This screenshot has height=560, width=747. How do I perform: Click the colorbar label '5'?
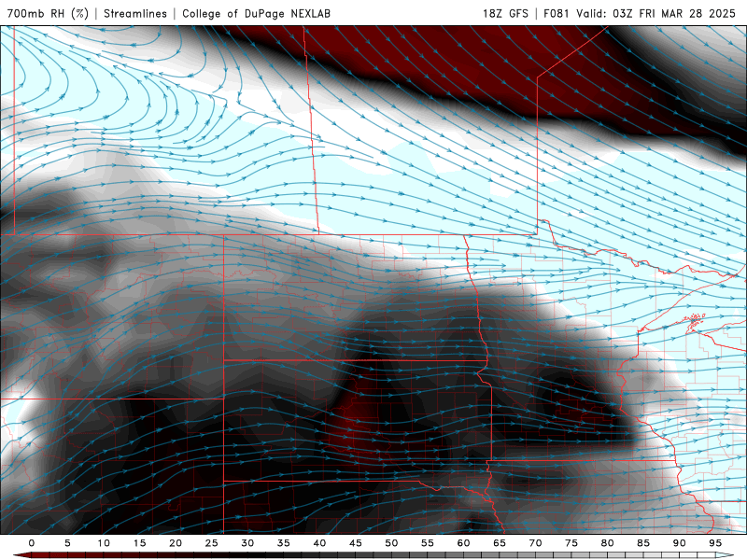67,543
